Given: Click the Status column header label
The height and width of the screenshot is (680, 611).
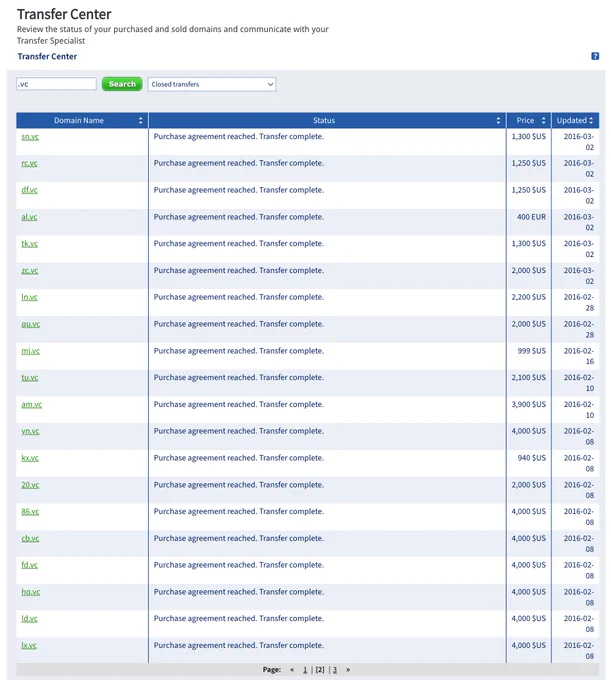Looking at the screenshot, I should pos(324,121).
